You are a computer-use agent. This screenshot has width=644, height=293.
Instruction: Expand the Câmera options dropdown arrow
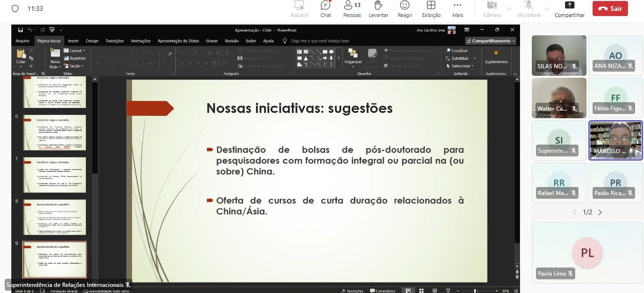[x=509, y=9]
